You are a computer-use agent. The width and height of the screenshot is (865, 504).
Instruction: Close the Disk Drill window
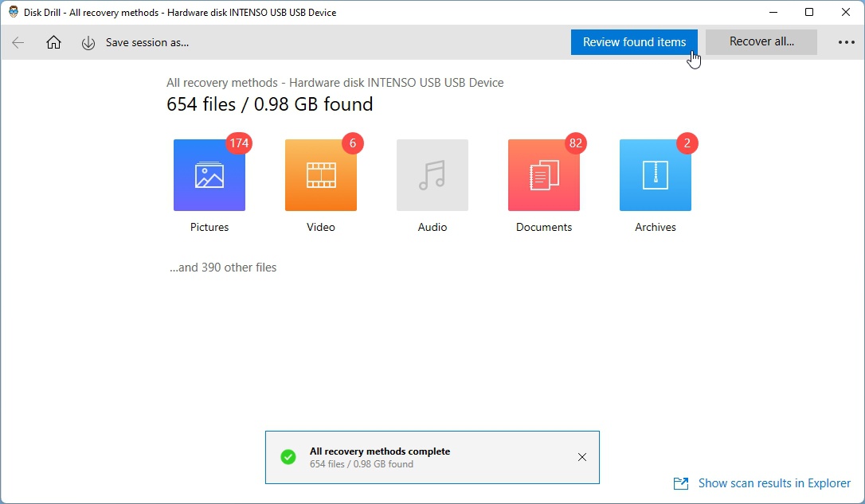coord(846,12)
